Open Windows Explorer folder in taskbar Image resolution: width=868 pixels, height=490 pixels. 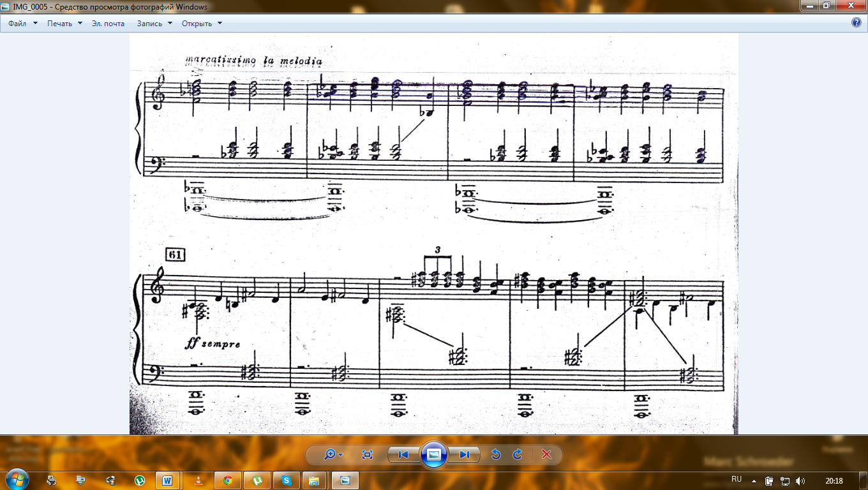click(314, 480)
